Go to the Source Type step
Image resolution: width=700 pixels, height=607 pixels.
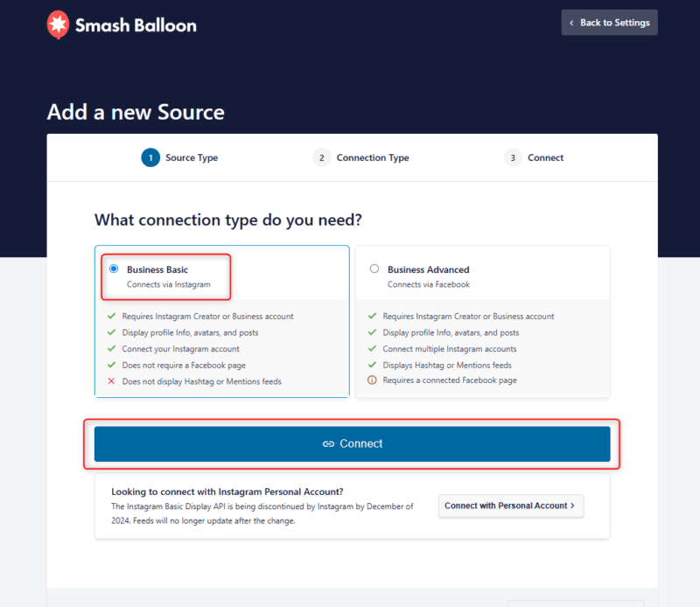tap(192, 158)
